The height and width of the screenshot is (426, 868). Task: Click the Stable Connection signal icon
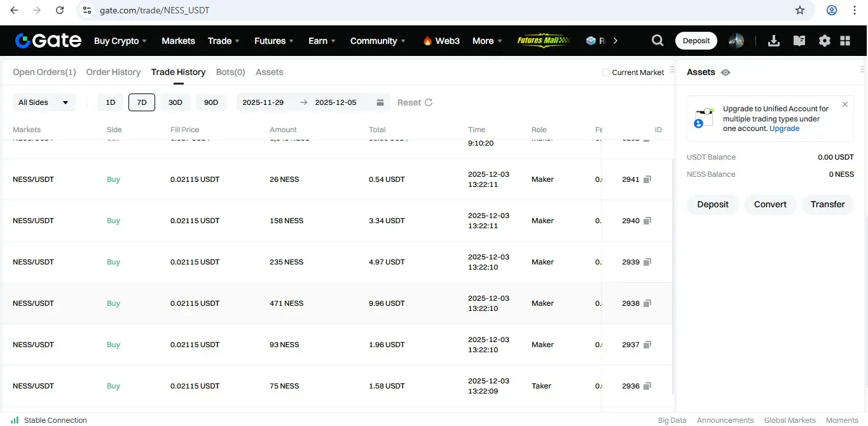tap(15, 420)
